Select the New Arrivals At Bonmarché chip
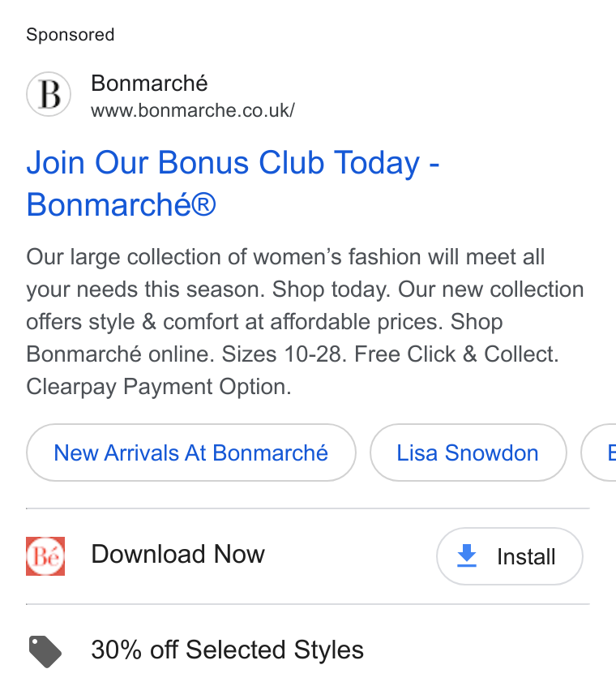 coord(191,452)
